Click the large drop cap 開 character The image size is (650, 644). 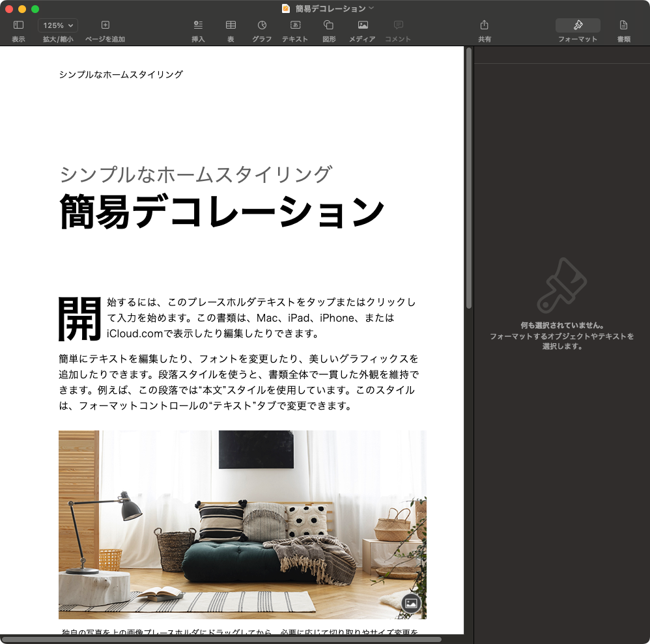[80, 319]
